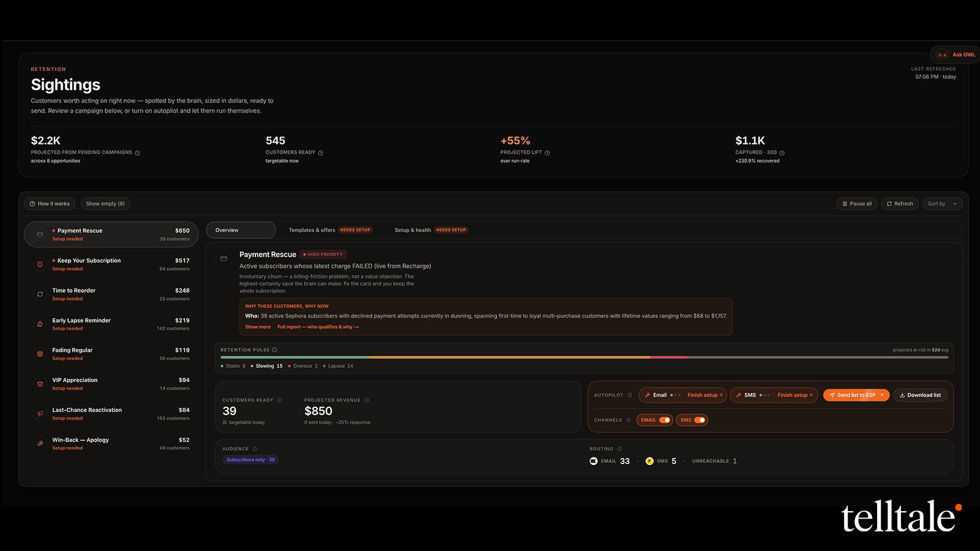Click info icon next to Projected Lift
This screenshot has height=551, width=980.
click(548, 153)
